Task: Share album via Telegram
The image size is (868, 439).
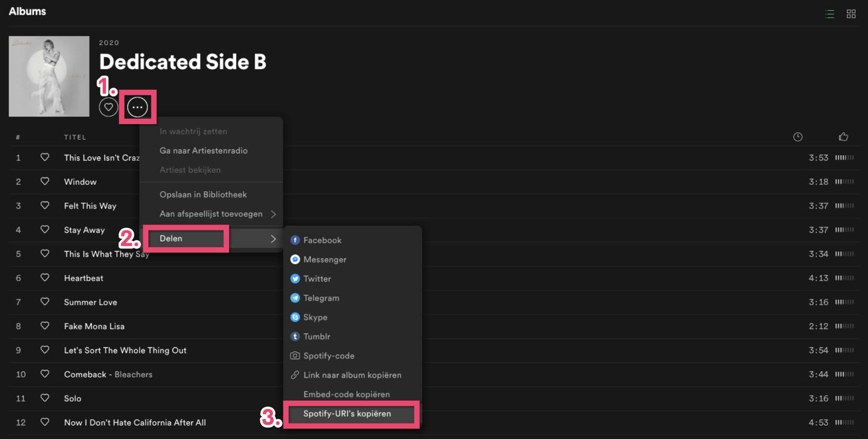Action: (321, 298)
